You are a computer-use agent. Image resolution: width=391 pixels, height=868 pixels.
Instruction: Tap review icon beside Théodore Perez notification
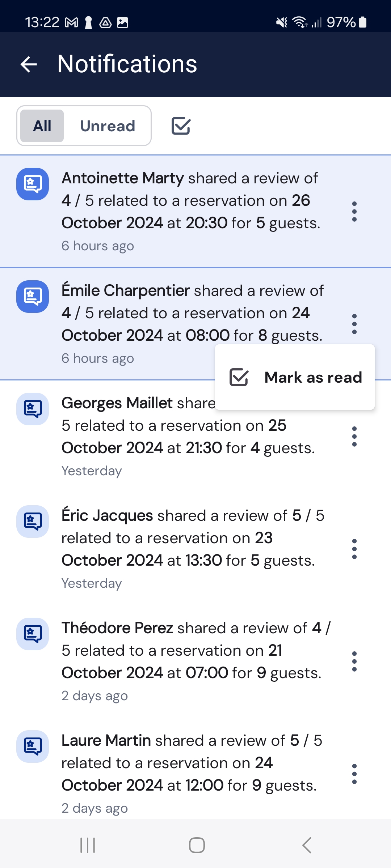(33, 634)
